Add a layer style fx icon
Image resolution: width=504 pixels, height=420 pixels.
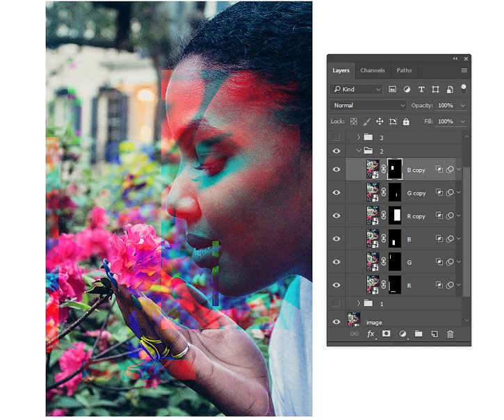click(371, 334)
